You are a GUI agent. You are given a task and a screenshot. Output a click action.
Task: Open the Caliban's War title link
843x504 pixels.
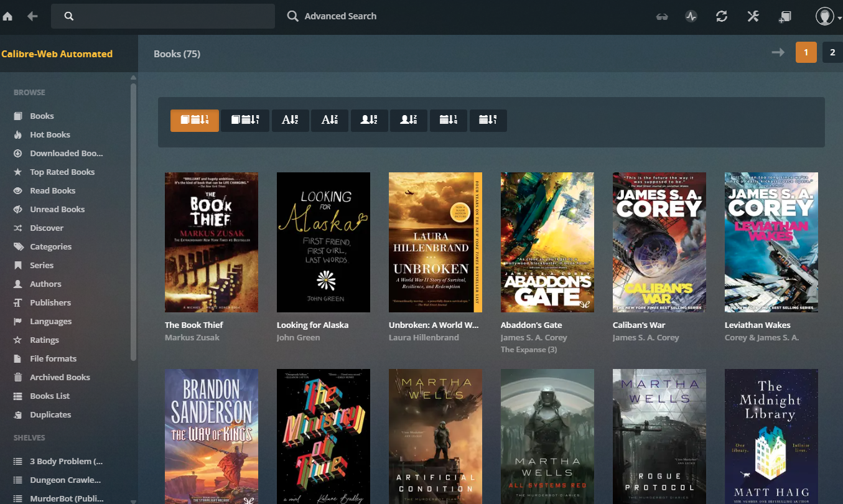pyautogui.click(x=639, y=325)
